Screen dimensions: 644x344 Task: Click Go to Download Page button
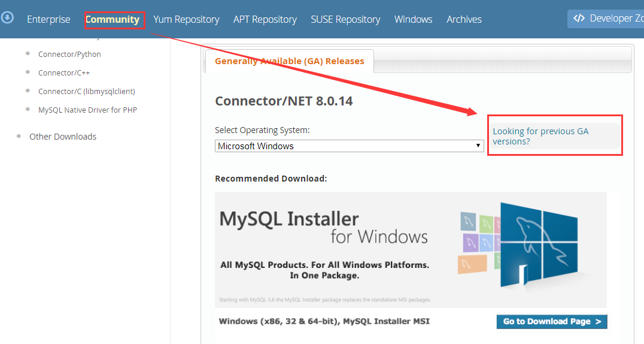tap(552, 321)
